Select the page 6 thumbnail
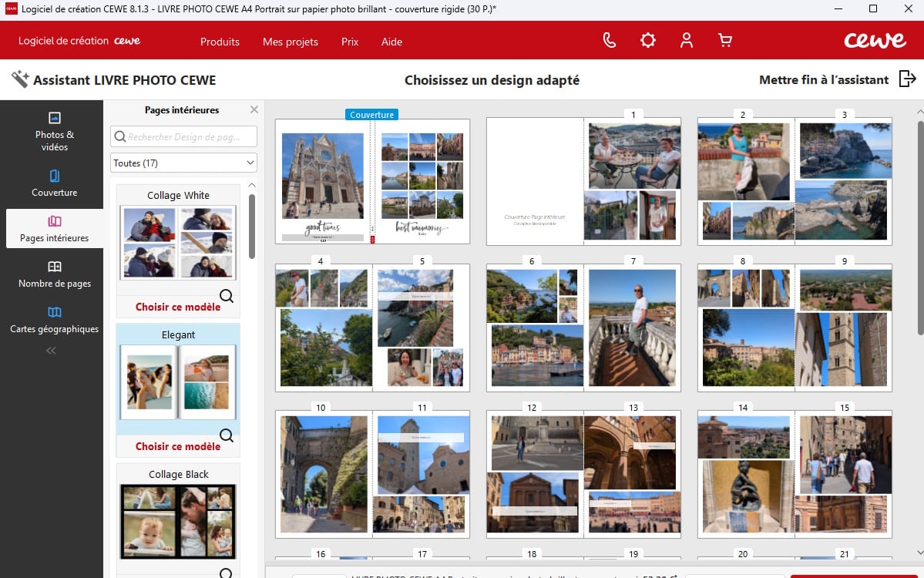The height and width of the screenshot is (578, 924). tap(535, 328)
